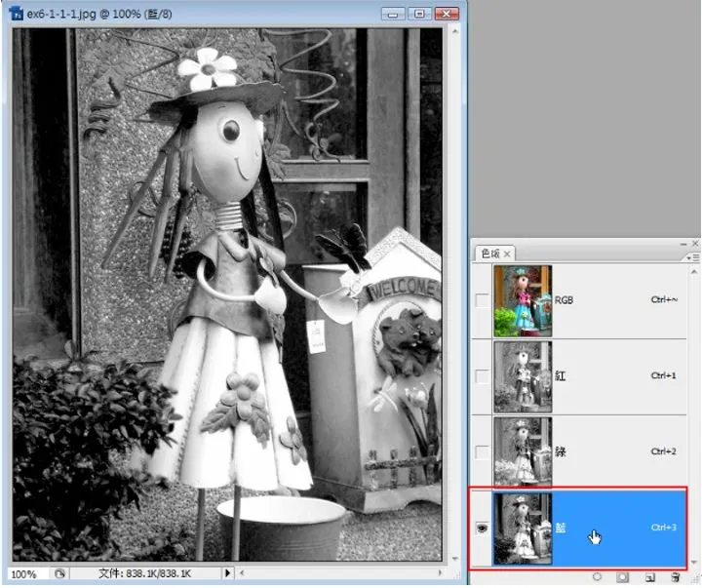Delete current channel with trash icon
The width and height of the screenshot is (702, 588).
[x=676, y=577]
